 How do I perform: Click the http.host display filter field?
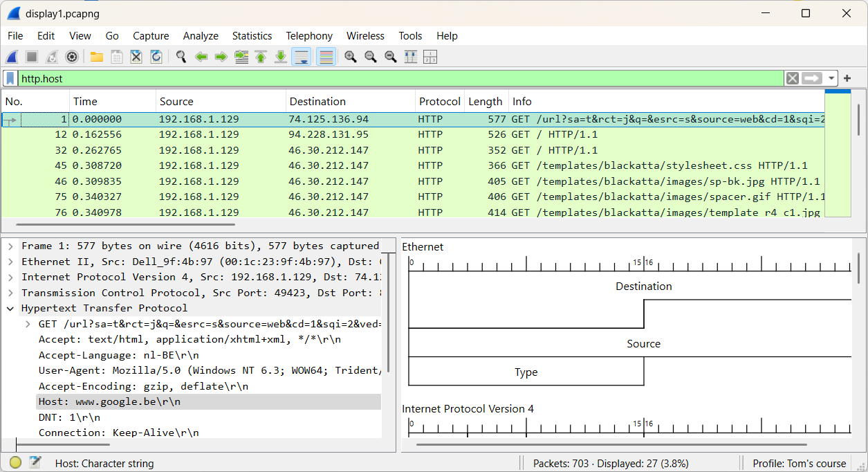click(x=401, y=79)
